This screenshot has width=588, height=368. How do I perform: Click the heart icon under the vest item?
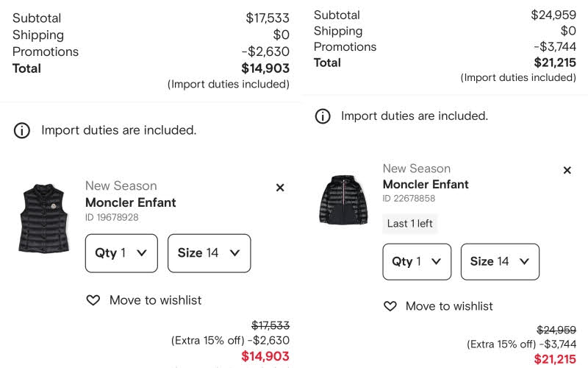point(93,300)
